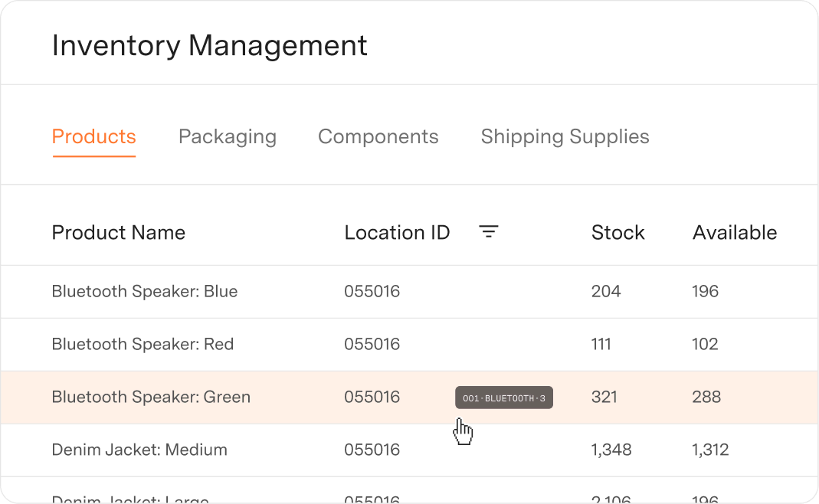Click the 001 BLUETOOTH 3 tooltip badge
The image size is (819, 504).
click(503, 397)
